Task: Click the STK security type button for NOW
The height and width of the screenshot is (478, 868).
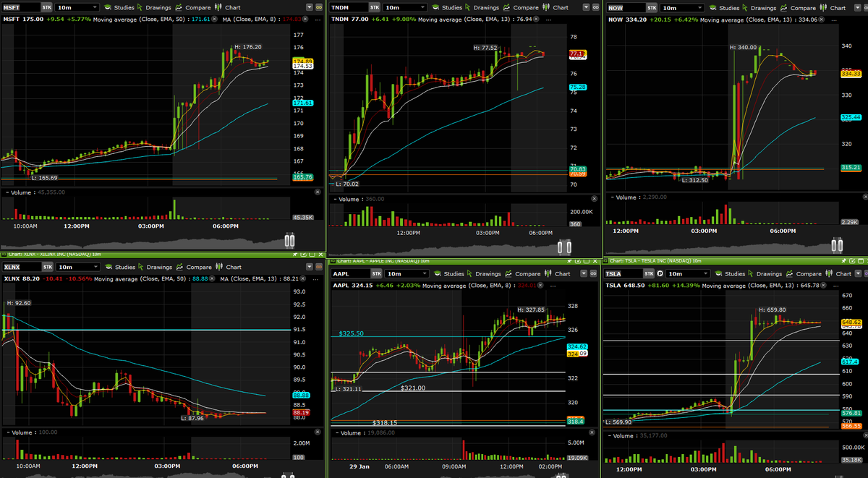Action: coord(651,7)
